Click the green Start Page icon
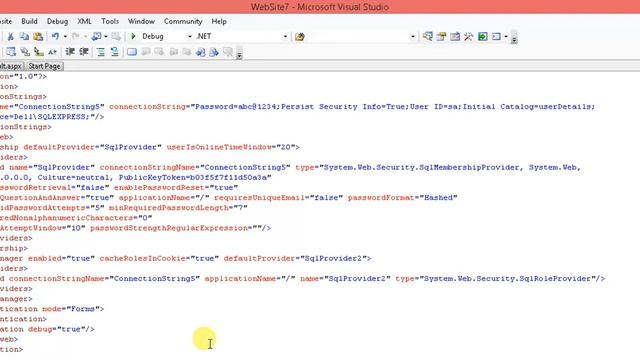The height and width of the screenshot is (360, 640). coord(482,37)
